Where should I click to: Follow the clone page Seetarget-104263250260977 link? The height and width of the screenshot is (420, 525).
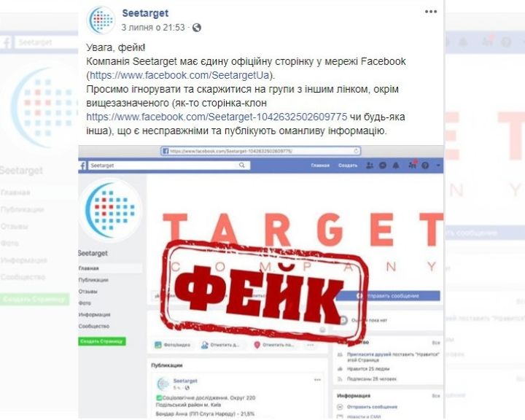point(217,117)
